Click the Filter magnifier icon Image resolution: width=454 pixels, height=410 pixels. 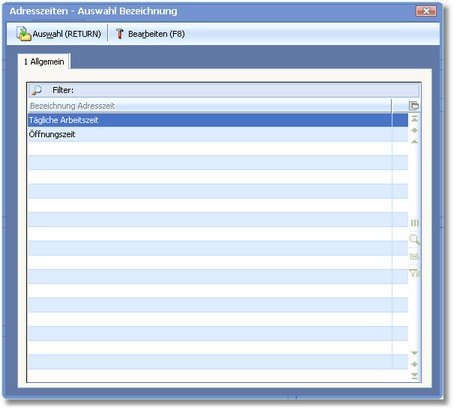pos(36,90)
